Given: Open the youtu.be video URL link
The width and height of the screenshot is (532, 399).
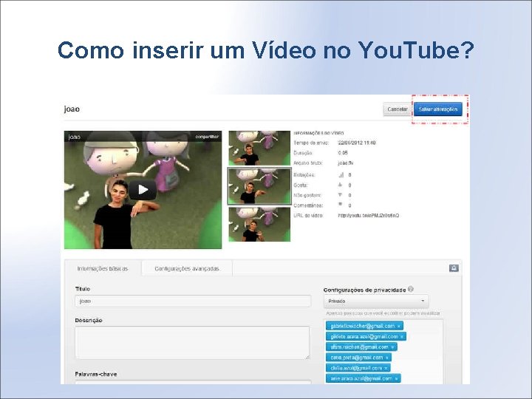Looking at the screenshot, I should pyautogui.click(x=369, y=216).
